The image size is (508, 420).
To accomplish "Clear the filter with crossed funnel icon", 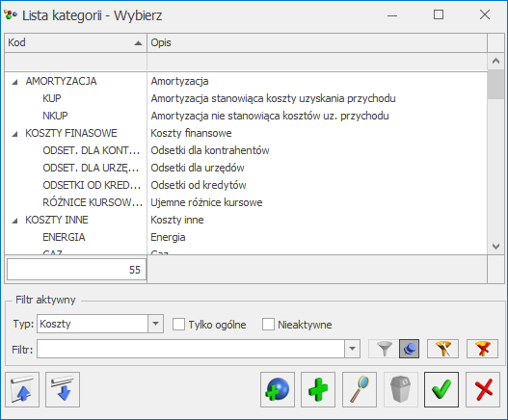I will 482,349.
